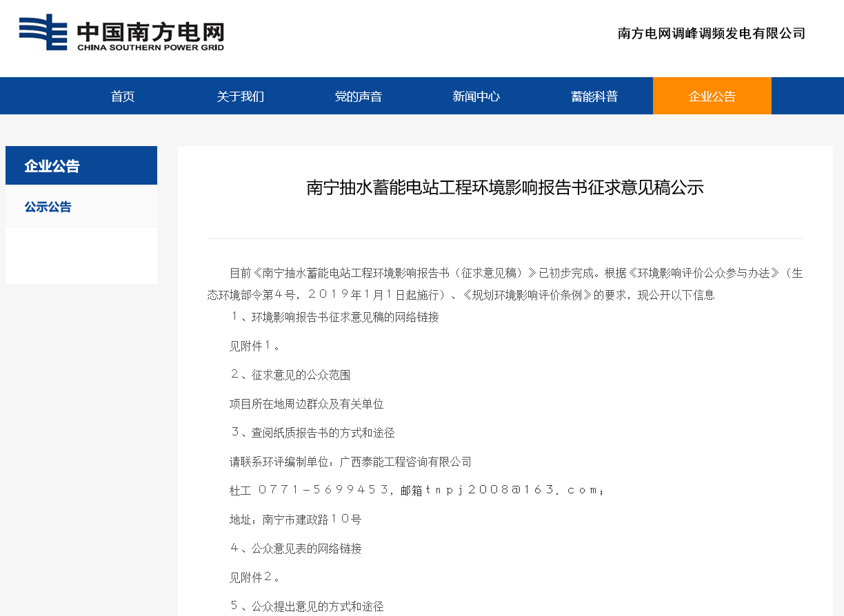Click the text 见附件1。
The image size is (844, 616).
[255, 346]
